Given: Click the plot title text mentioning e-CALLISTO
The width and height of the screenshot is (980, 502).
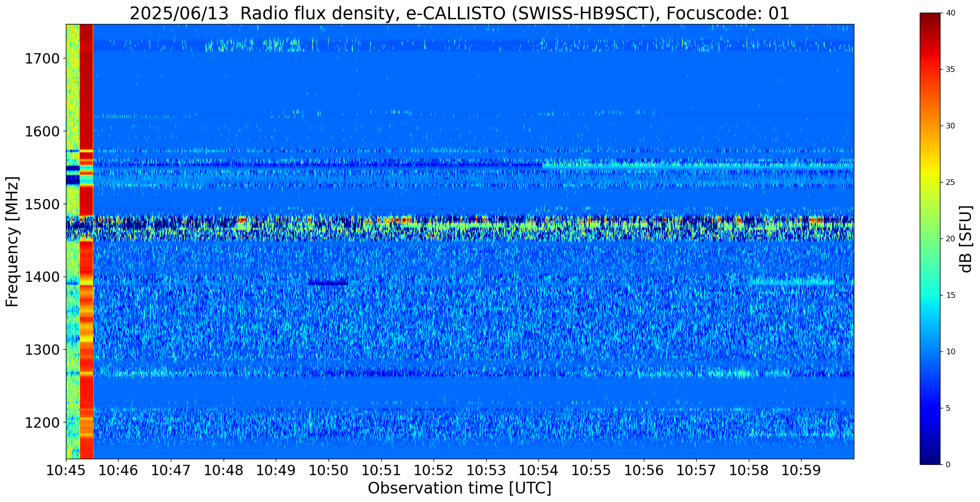Looking at the screenshot, I should [459, 13].
